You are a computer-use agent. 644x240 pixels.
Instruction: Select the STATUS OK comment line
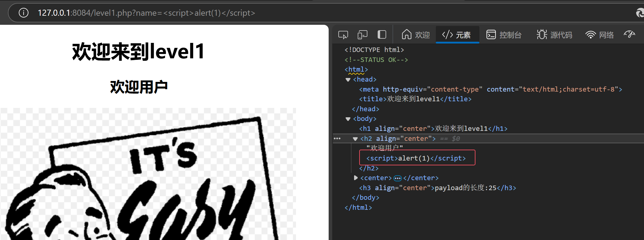(x=376, y=60)
